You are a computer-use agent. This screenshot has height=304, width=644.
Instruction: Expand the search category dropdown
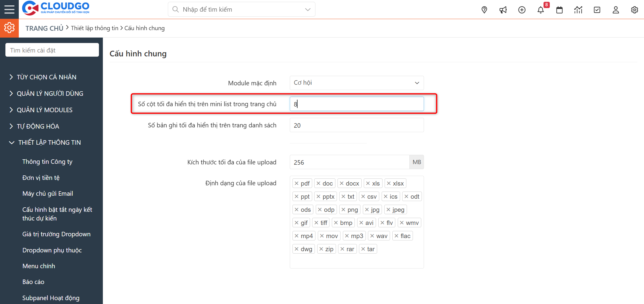307,9
